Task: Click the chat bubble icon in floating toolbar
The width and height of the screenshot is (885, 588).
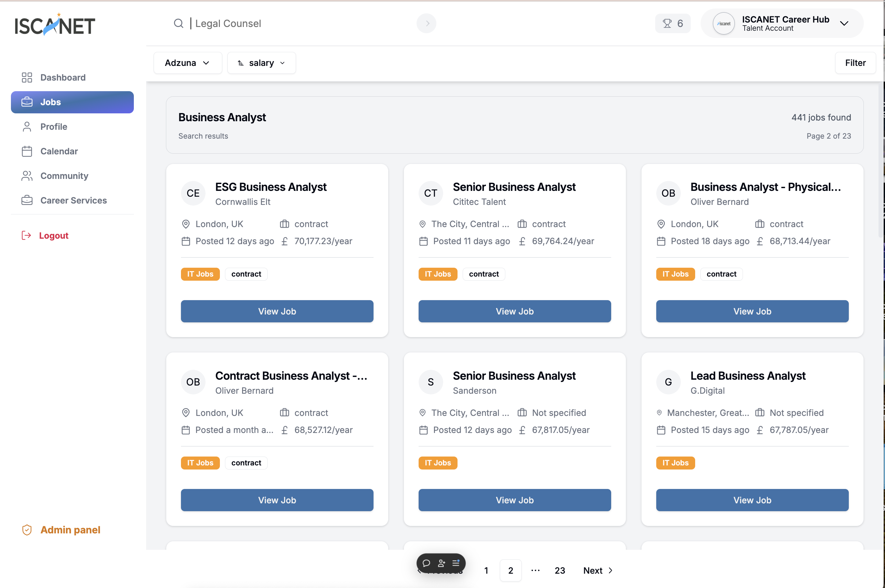Action: pyautogui.click(x=426, y=563)
